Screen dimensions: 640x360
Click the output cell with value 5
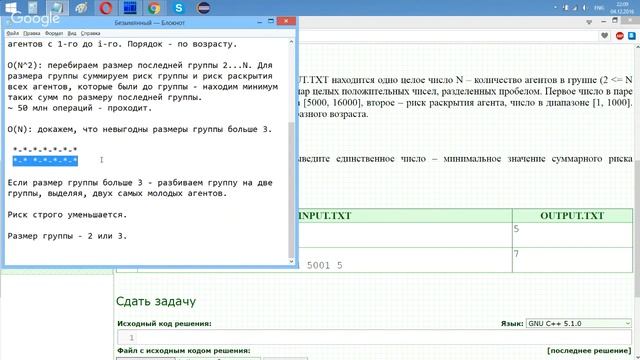pos(572,235)
